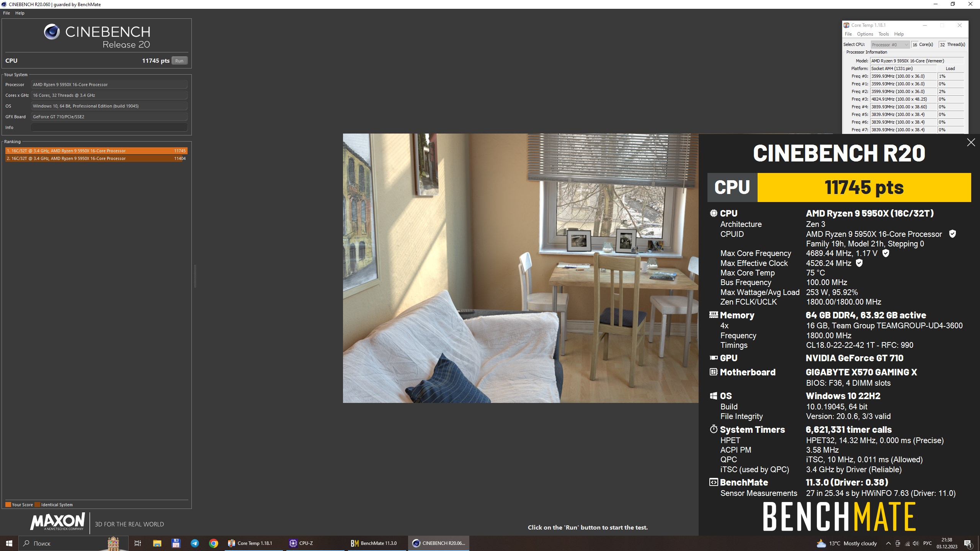Image resolution: width=980 pixels, height=551 pixels.
Task: Open the notification center icon
Action: point(968,543)
